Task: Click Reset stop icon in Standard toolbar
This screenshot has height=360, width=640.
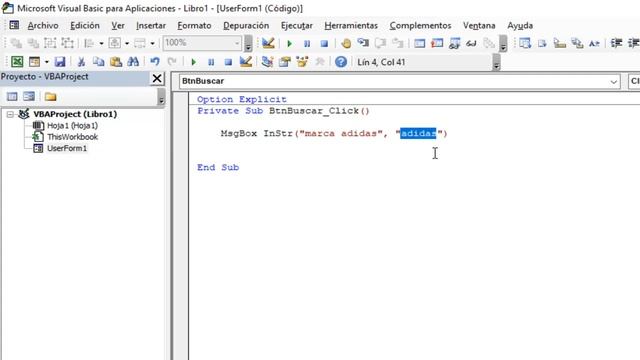Action: [228, 62]
